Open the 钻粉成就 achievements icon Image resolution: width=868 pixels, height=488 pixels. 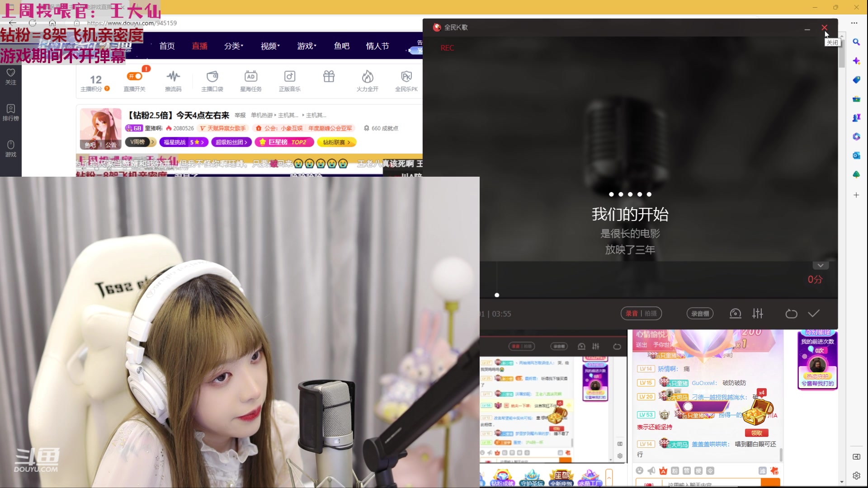click(x=502, y=478)
